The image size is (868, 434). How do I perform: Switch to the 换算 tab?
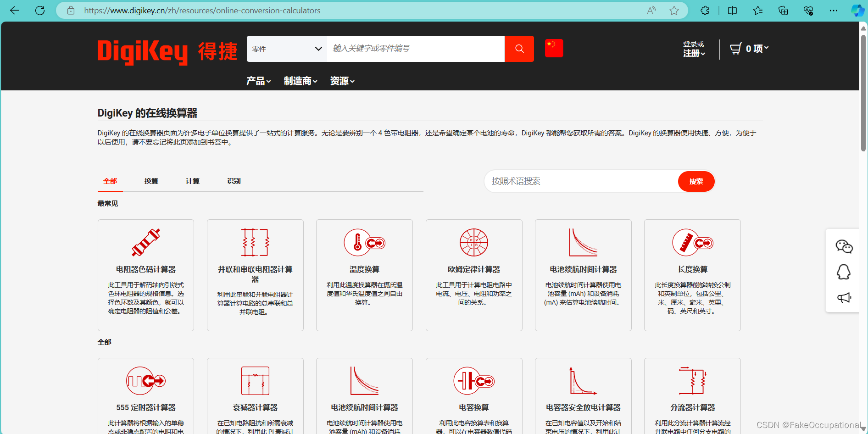(x=151, y=181)
